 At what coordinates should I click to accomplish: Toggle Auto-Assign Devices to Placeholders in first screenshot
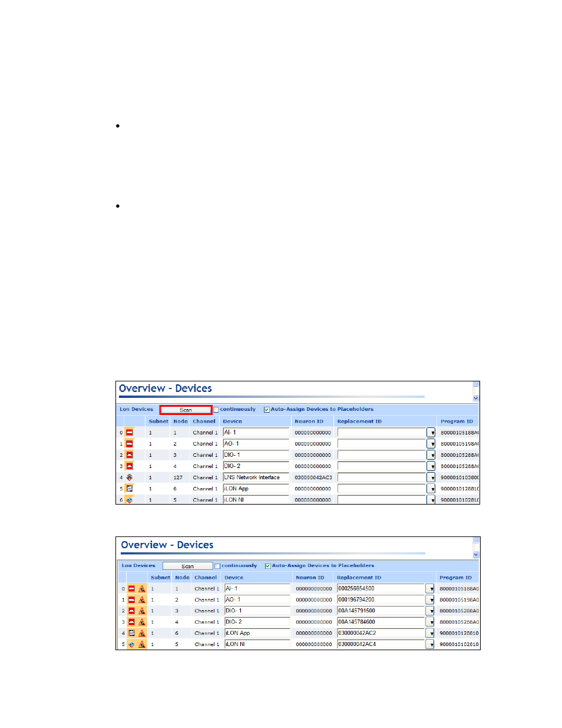pos(267,410)
